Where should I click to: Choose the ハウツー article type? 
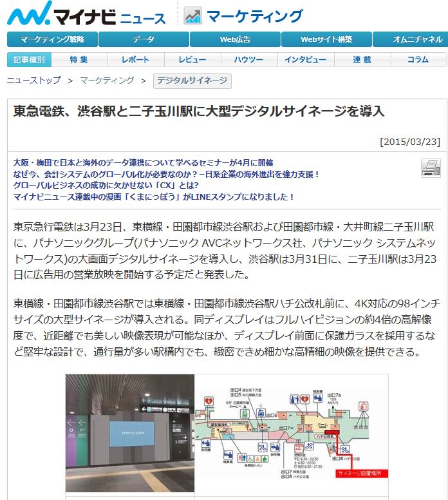click(x=249, y=60)
